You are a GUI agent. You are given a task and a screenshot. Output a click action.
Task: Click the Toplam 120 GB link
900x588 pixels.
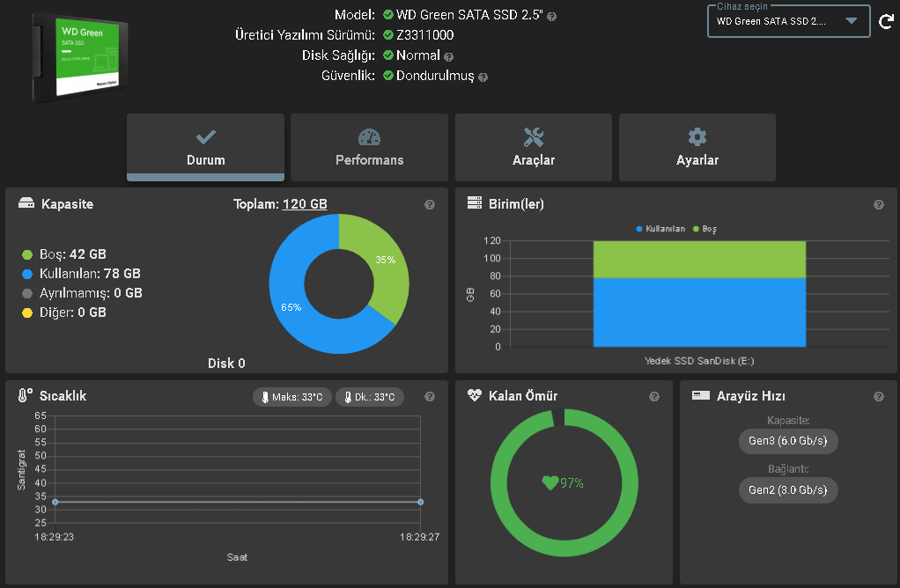(x=305, y=203)
